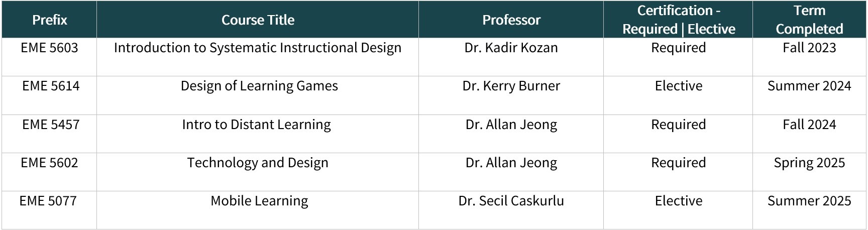This screenshot has height=230, width=868.
Task: Select the Design of Learning Games title
Action: [x=259, y=86]
